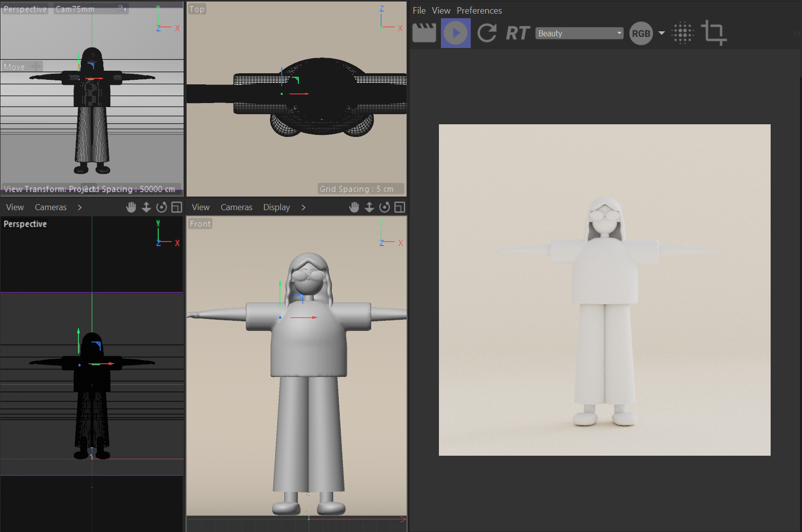802x532 pixels.
Task: Maximize the Front viewport with layout icon
Action: (399, 207)
